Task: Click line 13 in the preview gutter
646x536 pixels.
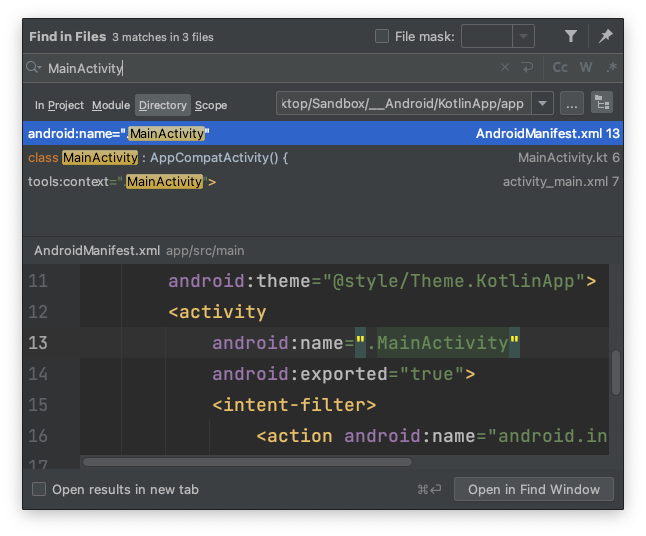Action: coord(38,343)
